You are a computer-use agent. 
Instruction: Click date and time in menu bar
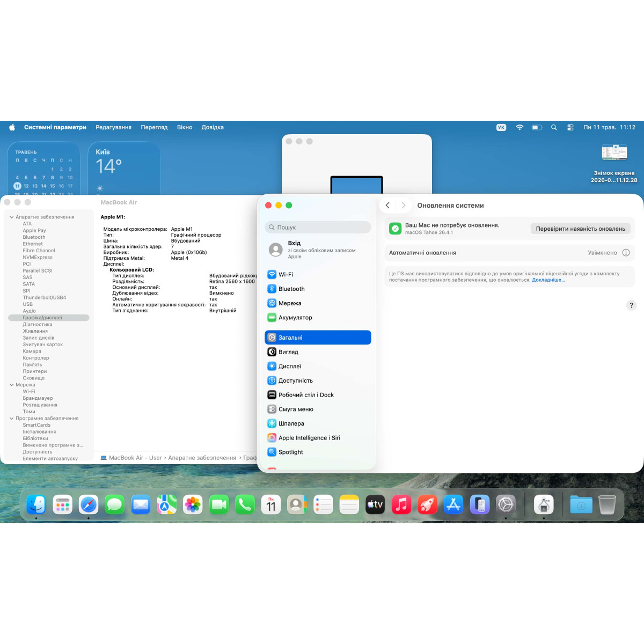click(x=609, y=127)
